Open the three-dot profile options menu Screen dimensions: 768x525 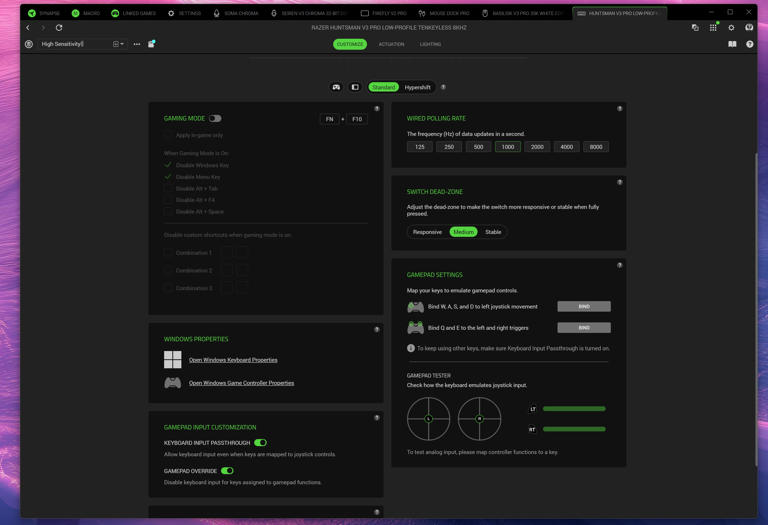click(x=137, y=44)
